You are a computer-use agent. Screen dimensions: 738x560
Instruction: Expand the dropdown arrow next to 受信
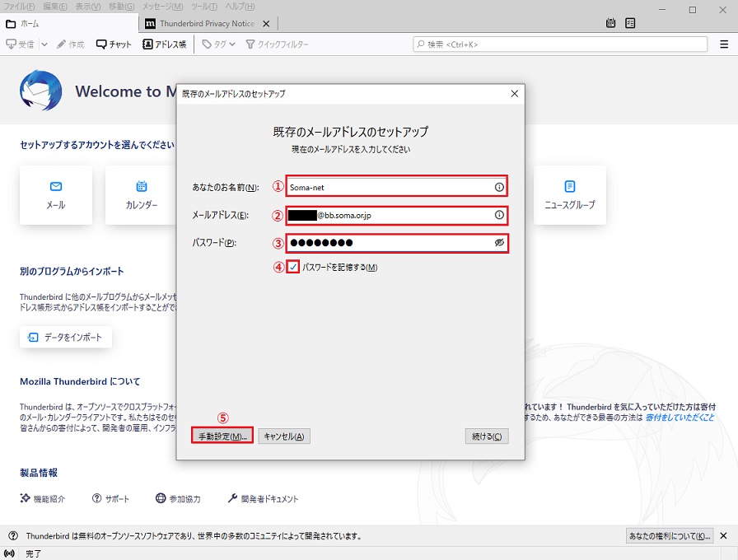tap(44, 44)
